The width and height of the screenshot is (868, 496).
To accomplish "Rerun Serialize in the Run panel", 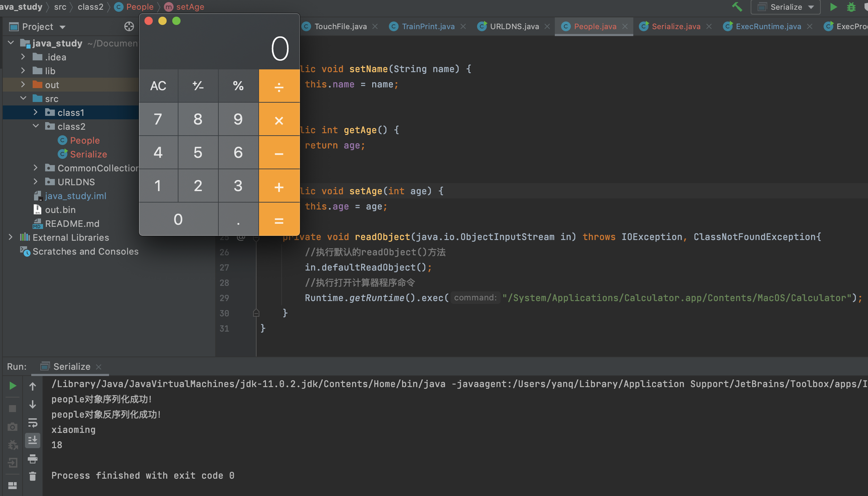I will (x=12, y=386).
